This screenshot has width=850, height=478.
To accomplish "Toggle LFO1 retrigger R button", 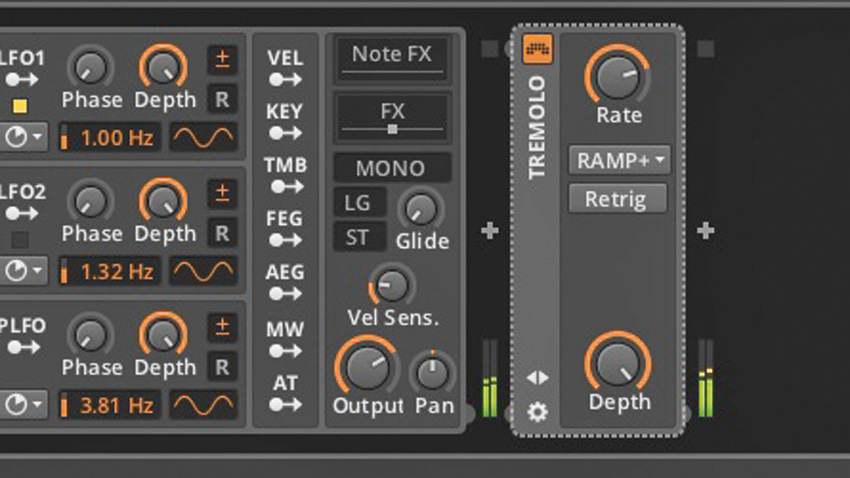I will pos(222,99).
